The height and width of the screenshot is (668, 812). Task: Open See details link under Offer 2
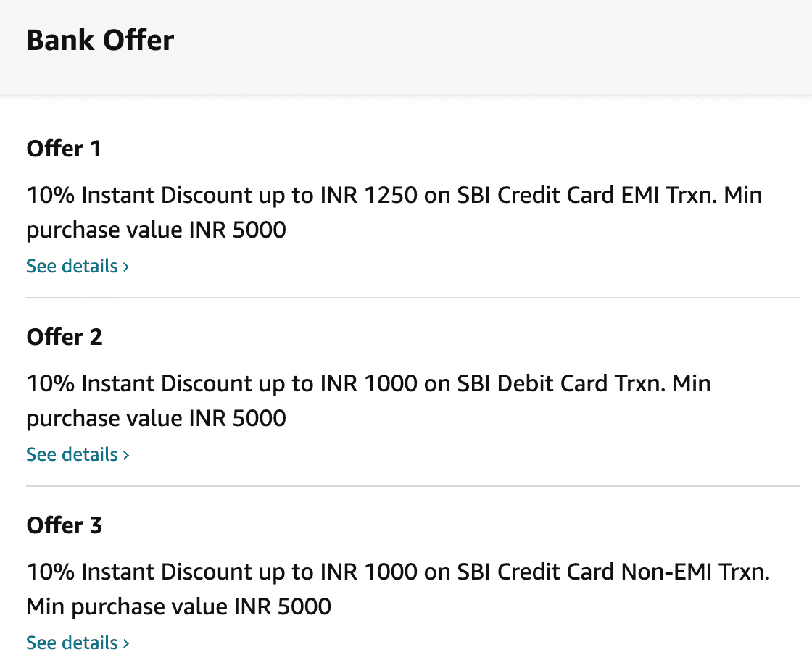coord(77,454)
